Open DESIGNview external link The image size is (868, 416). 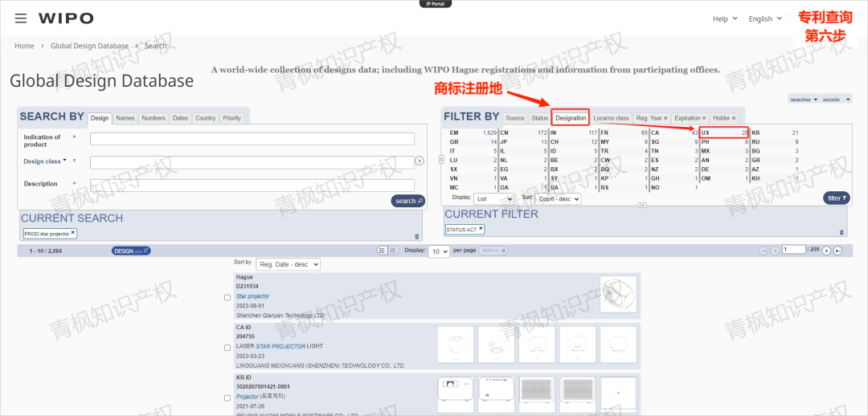coord(131,251)
